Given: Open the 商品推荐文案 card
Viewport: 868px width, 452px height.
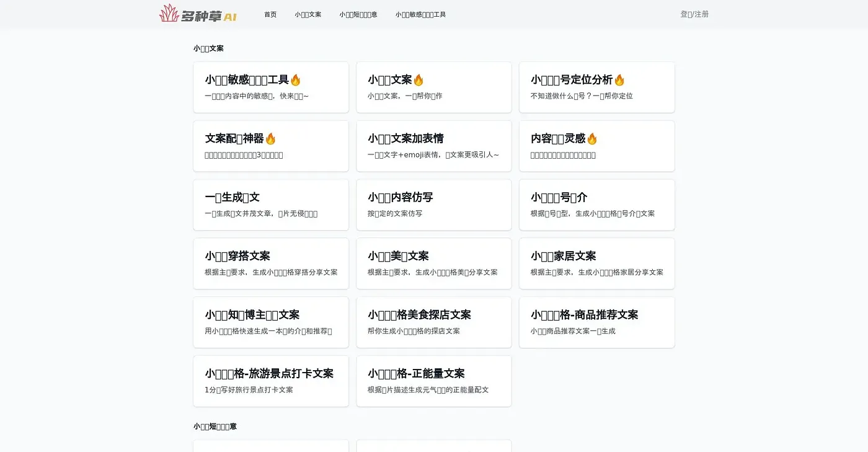Looking at the screenshot, I should tap(596, 322).
